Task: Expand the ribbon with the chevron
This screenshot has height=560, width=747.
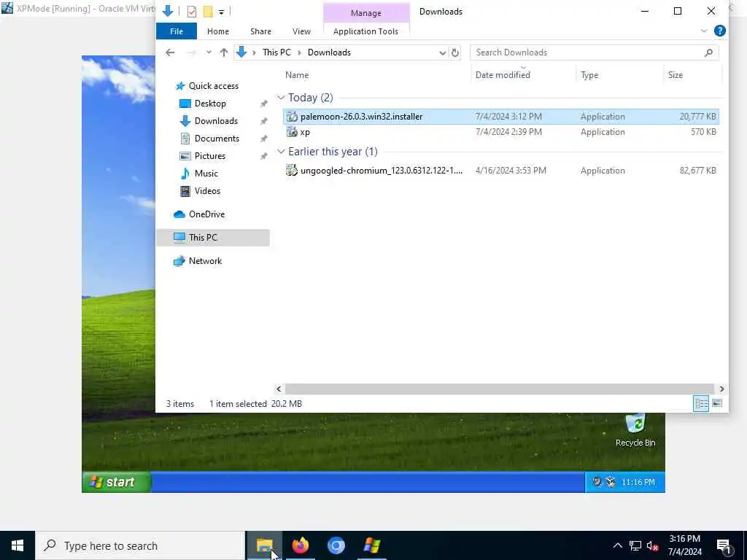Action: tap(703, 31)
